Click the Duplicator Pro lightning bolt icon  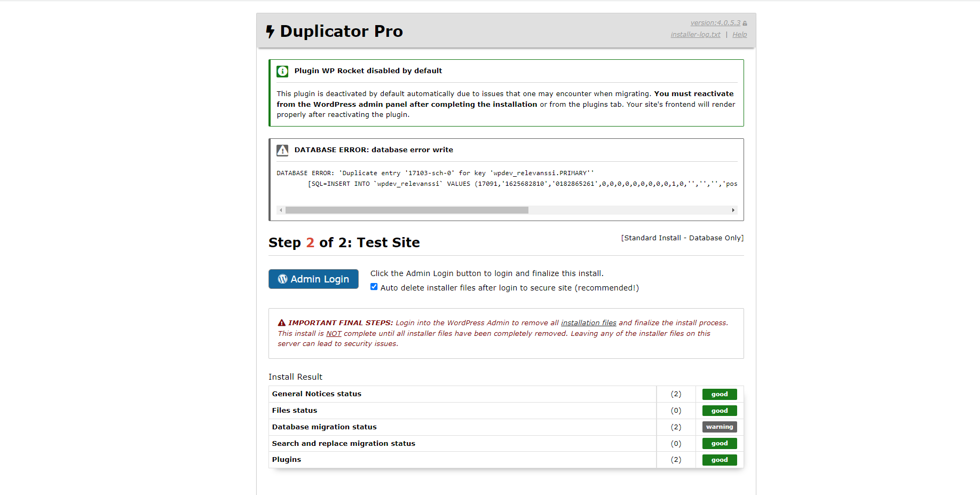pos(270,32)
